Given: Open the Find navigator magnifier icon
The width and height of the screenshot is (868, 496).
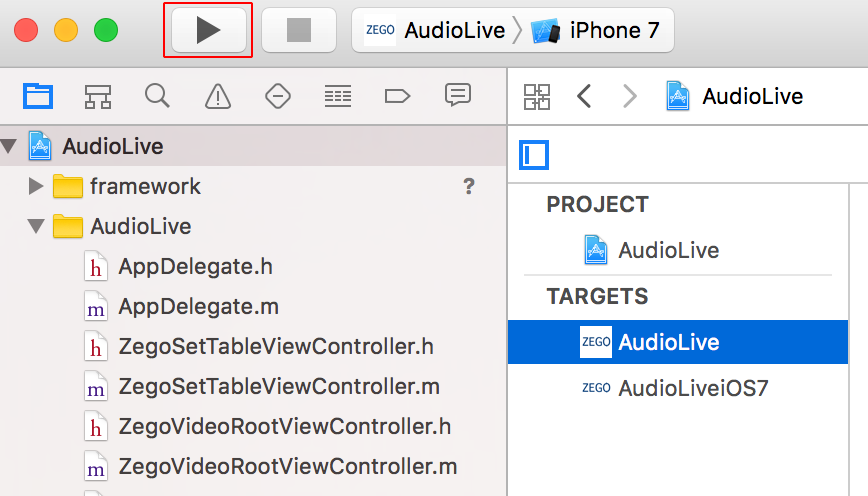Looking at the screenshot, I should pos(157,96).
